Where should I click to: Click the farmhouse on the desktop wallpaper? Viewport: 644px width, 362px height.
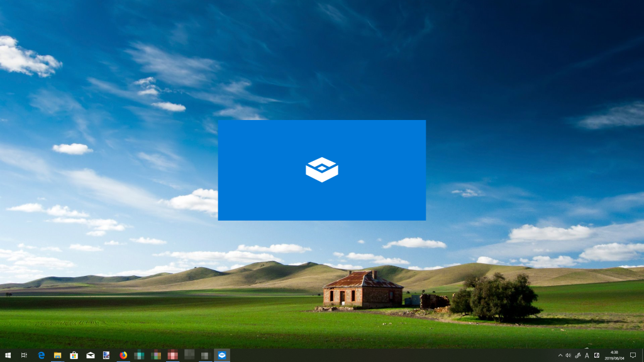(362, 290)
